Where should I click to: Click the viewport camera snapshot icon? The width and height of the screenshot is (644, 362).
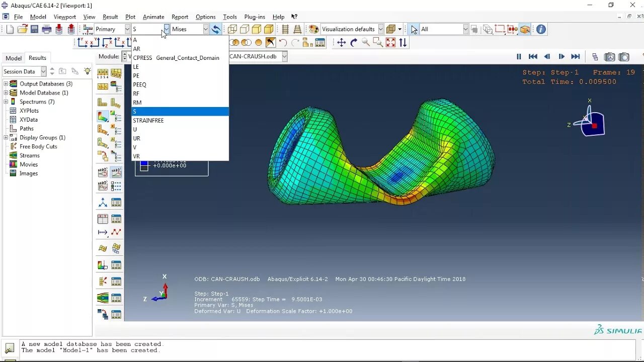pyautogui.click(x=624, y=57)
